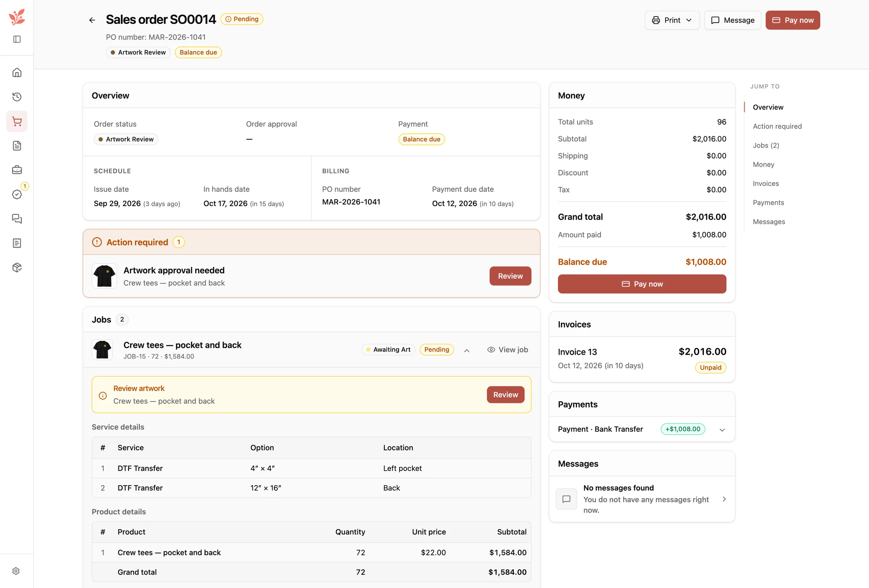869x588 pixels.
Task: Click Pay now in the header
Action: 793,20
